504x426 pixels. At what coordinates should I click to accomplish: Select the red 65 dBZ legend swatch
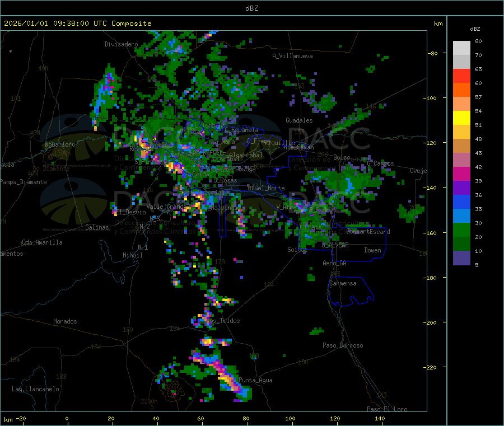tap(461, 76)
